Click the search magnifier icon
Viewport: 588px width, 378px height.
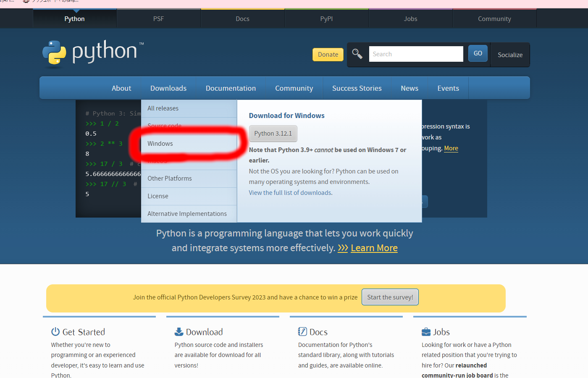pos(357,54)
